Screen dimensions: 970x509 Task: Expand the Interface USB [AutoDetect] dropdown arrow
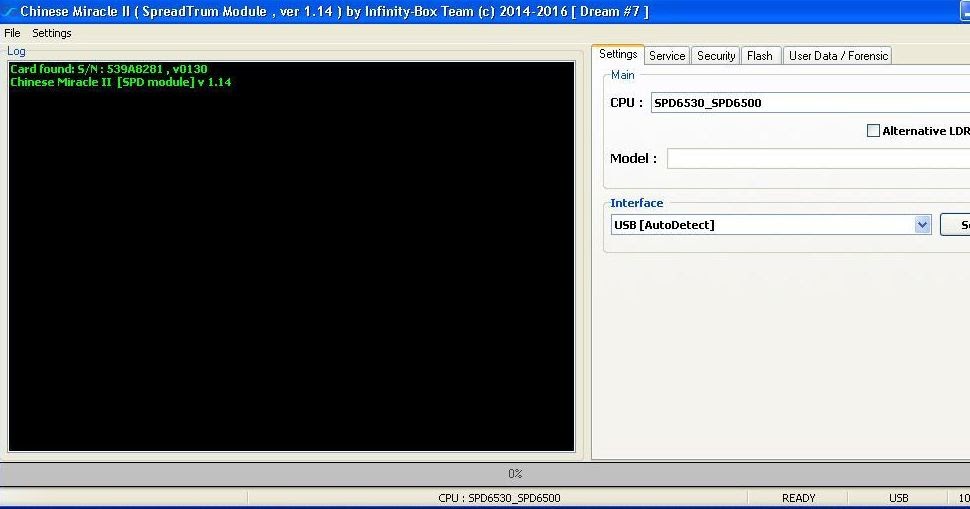(x=922, y=225)
